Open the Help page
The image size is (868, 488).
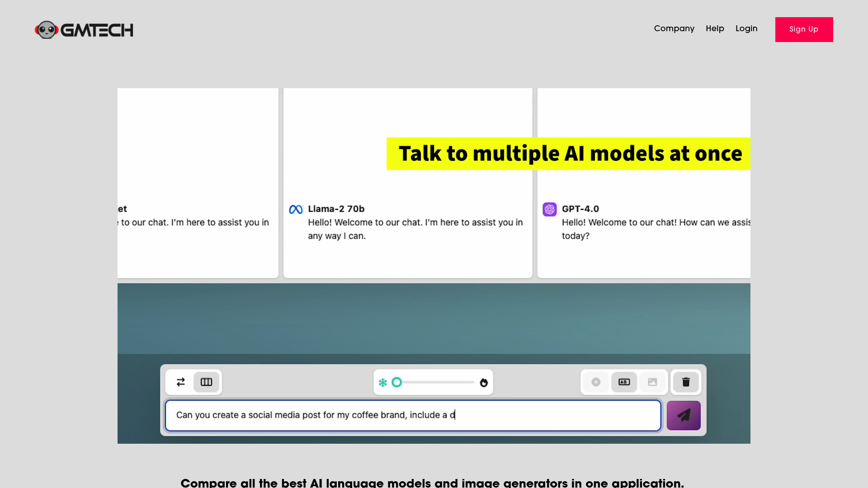point(715,28)
